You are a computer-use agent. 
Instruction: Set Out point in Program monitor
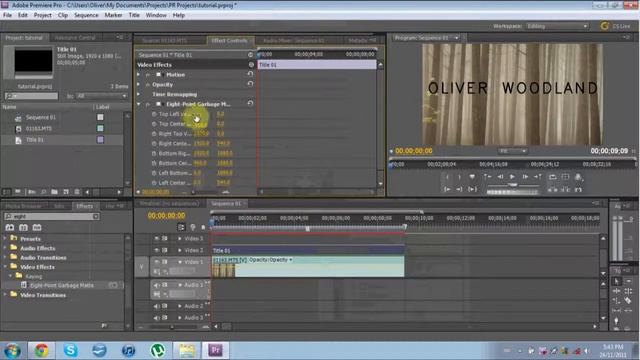click(x=460, y=177)
